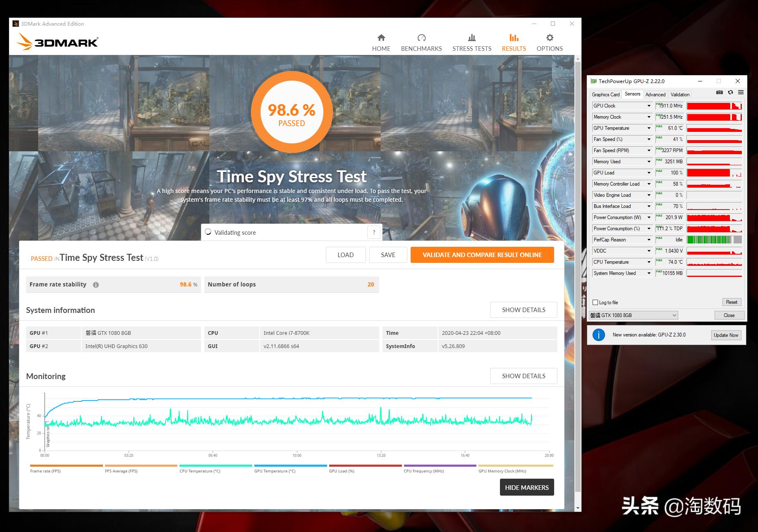758x532 pixels.
Task: Toggle the GPU Load (%) marker
Action: coord(342,471)
